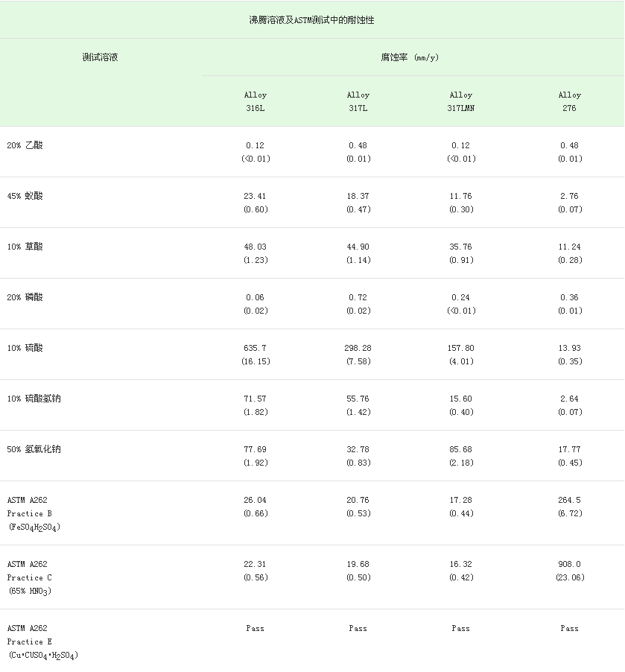
Task: Click the 20% 磷酸 row label
Action: (25, 297)
